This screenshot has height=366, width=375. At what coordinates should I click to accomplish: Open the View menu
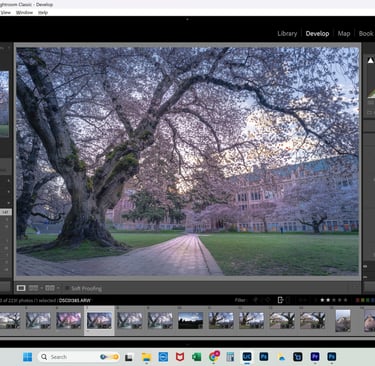pyautogui.click(x=6, y=13)
